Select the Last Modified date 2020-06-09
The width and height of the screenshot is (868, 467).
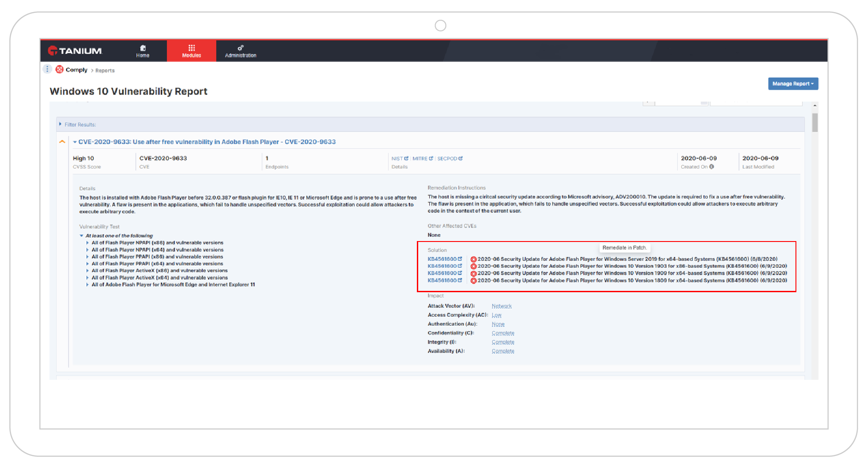[760, 158]
